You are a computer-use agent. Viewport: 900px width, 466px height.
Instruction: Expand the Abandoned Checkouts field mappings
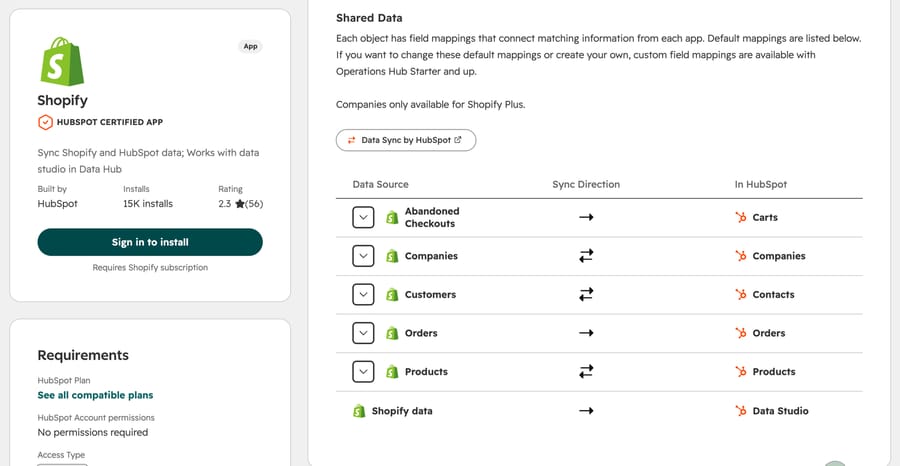tap(363, 218)
